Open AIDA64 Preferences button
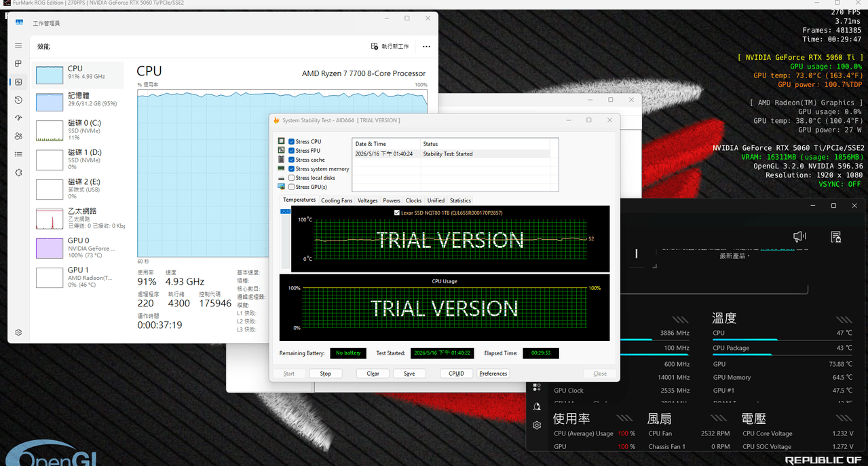The height and width of the screenshot is (466, 868). 493,374
